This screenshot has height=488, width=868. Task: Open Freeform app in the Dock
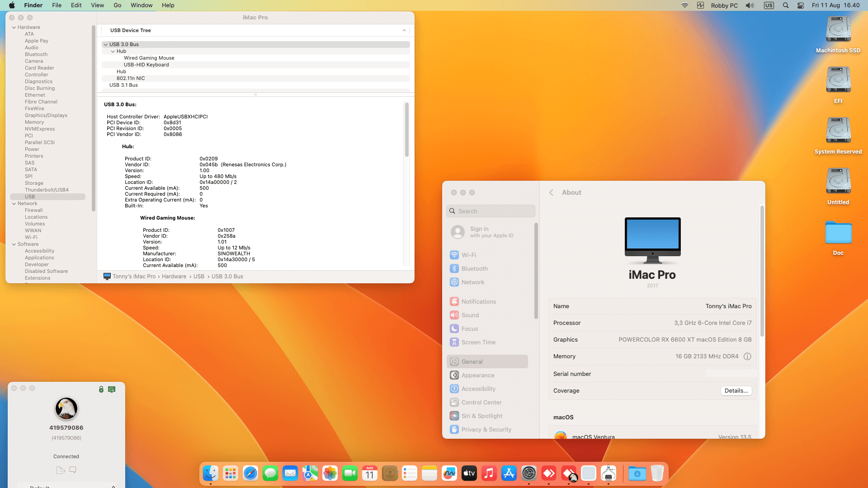449,473
